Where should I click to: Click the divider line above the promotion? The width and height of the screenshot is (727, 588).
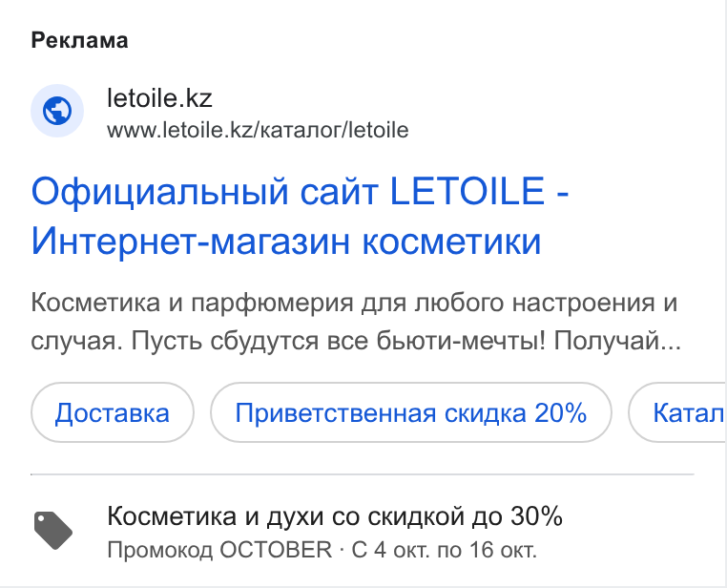point(363,474)
